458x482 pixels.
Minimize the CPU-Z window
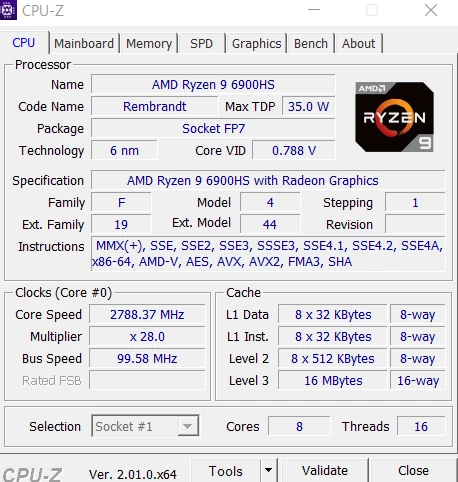click(x=314, y=10)
